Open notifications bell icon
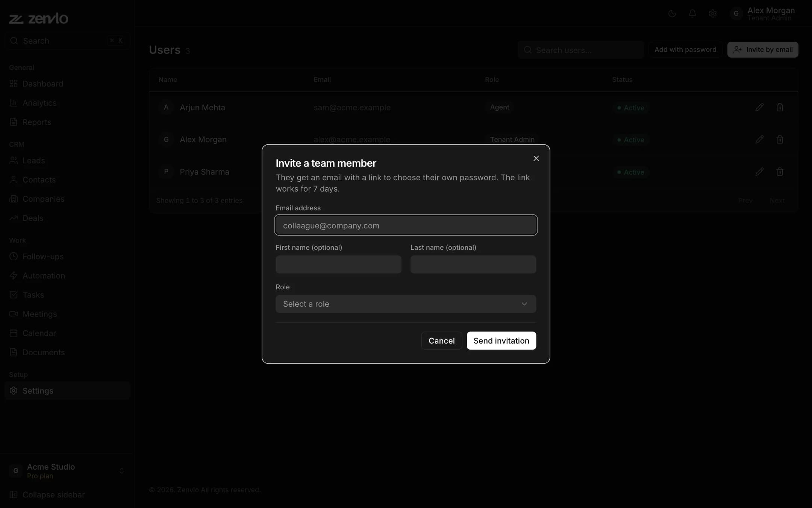 point(692,14)
